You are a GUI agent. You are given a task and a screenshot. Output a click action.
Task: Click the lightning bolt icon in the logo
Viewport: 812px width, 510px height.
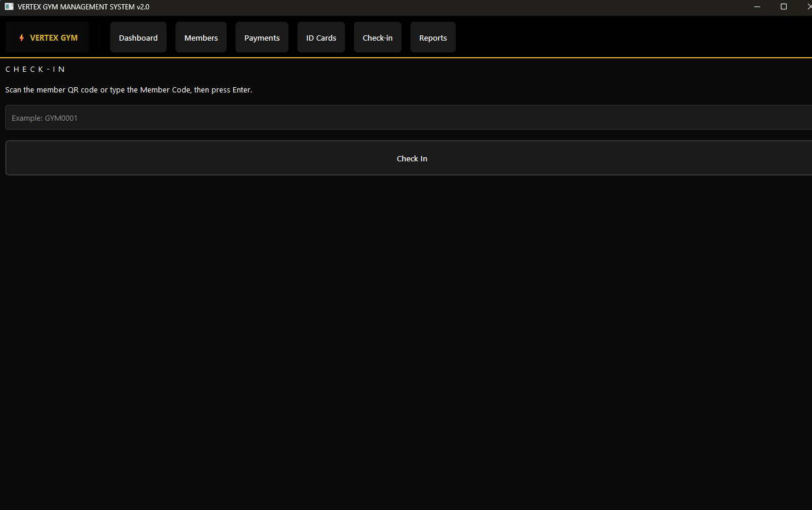coord(22,38)
